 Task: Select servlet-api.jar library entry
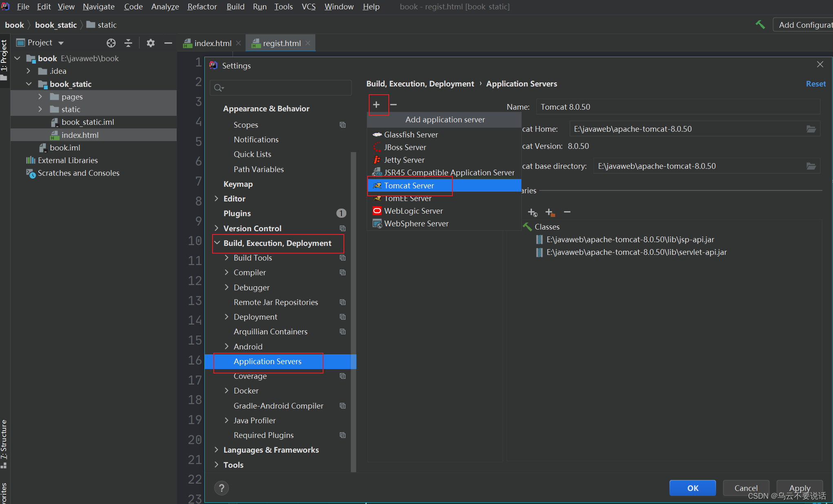636,252
